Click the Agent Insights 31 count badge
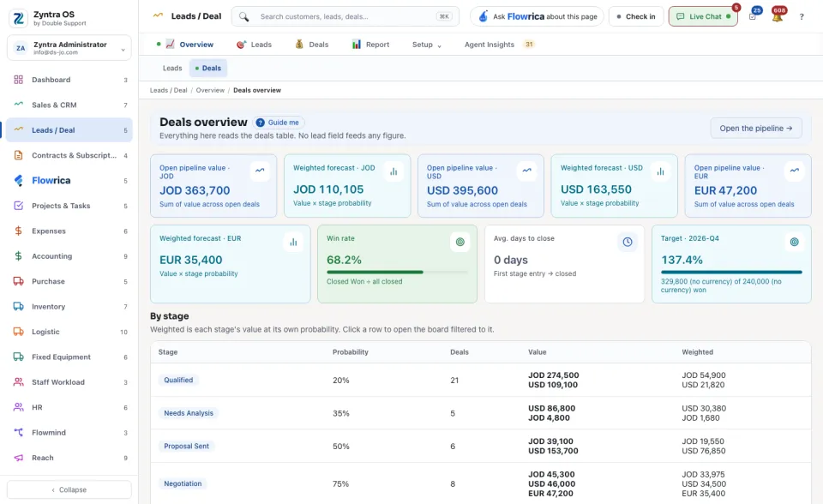 pos(529,45)
